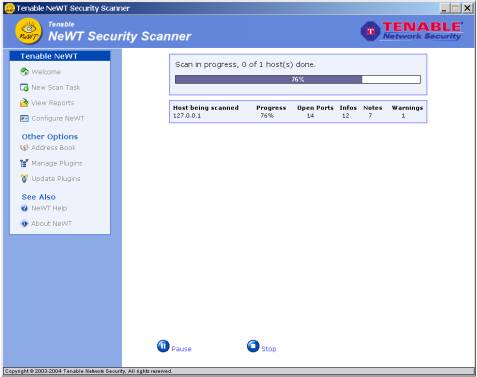477x377 pixels.
Task: Open the View Reports link
Action: tap(53, 103)
